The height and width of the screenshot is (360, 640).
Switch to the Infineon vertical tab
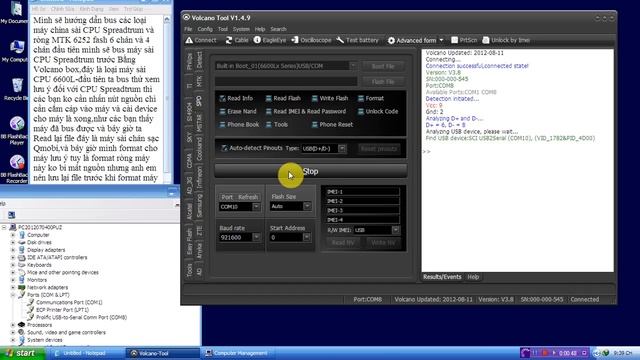click(199, 177)
